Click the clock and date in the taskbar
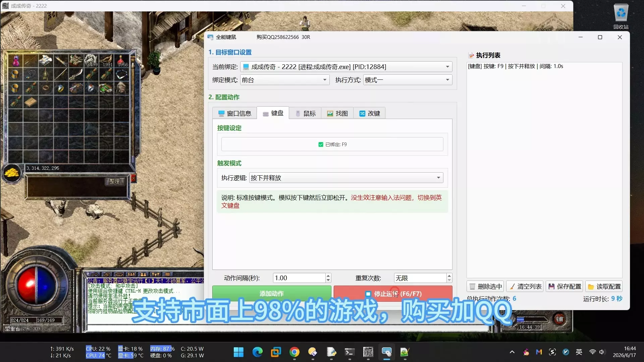The height and width of the screenshot is (362, 644). [625, 352]
